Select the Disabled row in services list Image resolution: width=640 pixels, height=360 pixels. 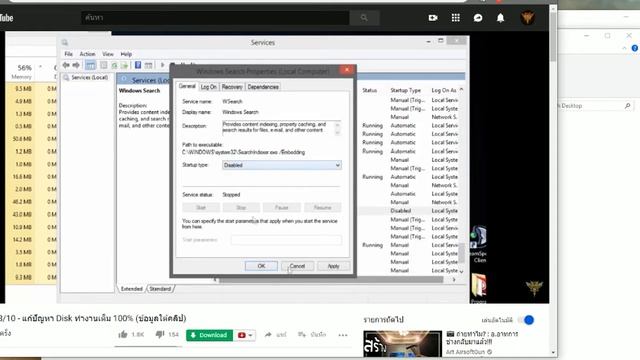pyautogui.click(x=409, y=211)
